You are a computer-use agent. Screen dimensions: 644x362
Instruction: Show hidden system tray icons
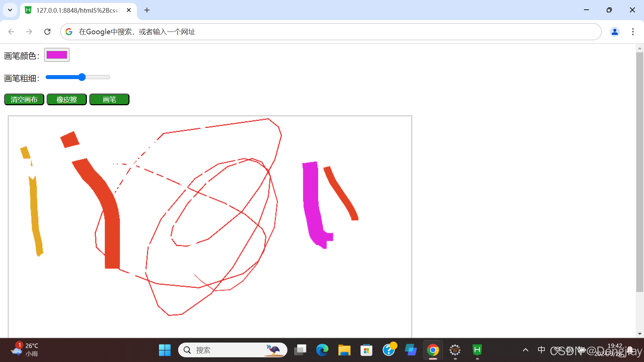[x=525, y=350]
